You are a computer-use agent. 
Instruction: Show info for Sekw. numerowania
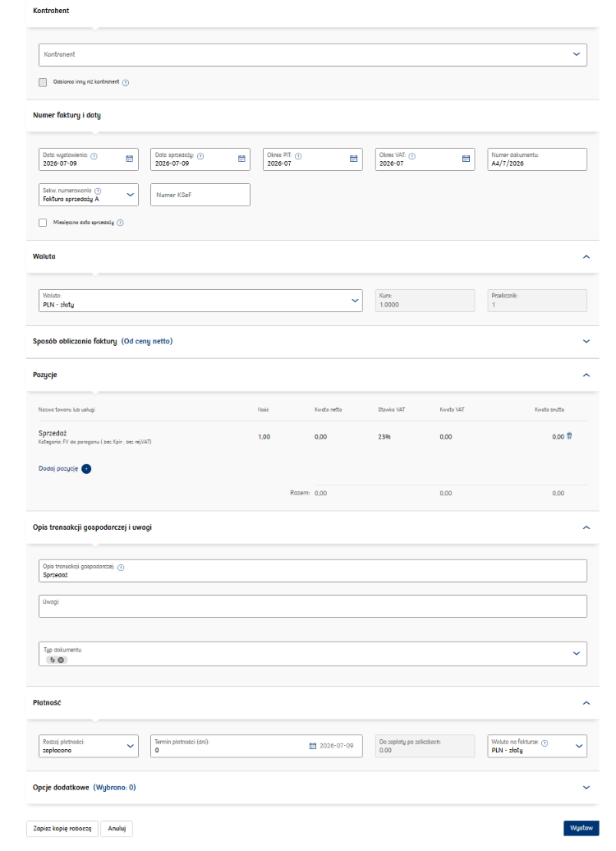pyautogui.click(x=98, y=191)
